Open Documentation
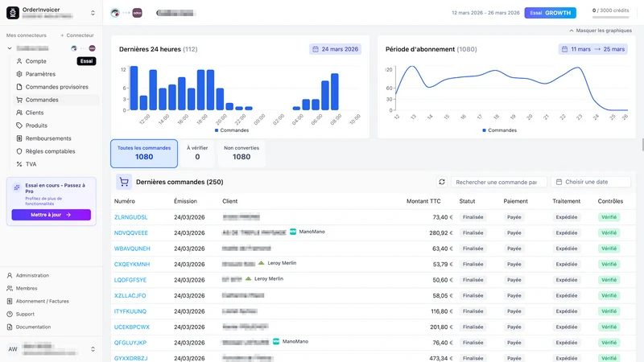This screenshot has width=644, height=362. click(x=33, y=327)
